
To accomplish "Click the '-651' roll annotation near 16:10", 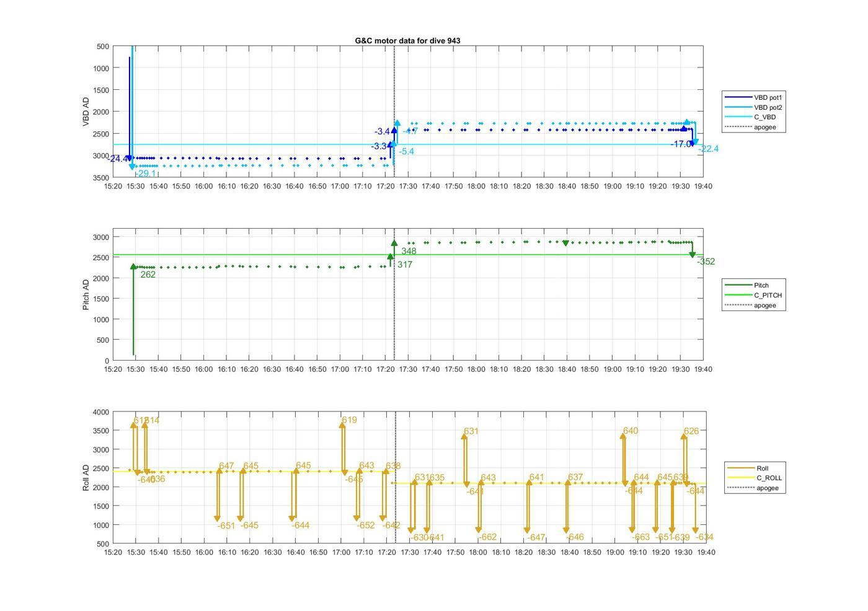I will (226, 525).
